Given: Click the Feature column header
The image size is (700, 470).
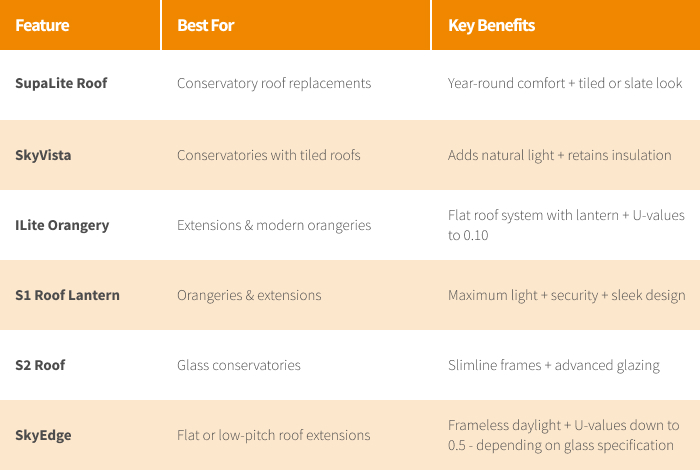Looking at the screenshot, I should click(x=40, y=25).
